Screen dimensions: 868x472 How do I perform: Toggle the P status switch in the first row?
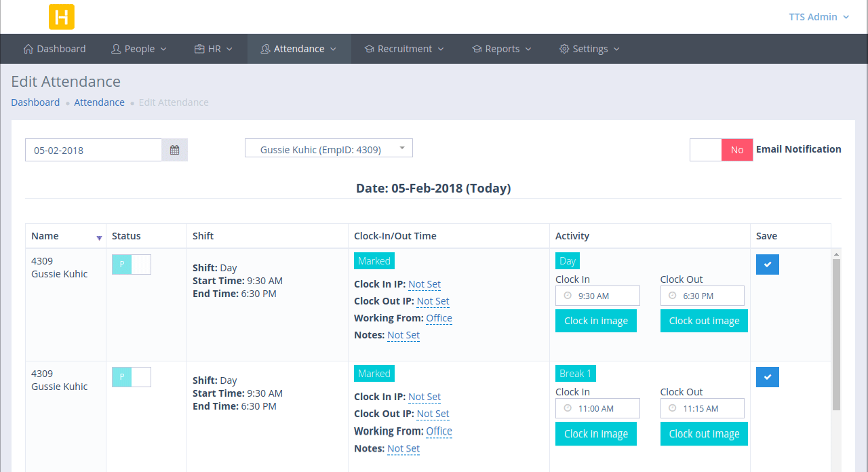coord(131,264)
